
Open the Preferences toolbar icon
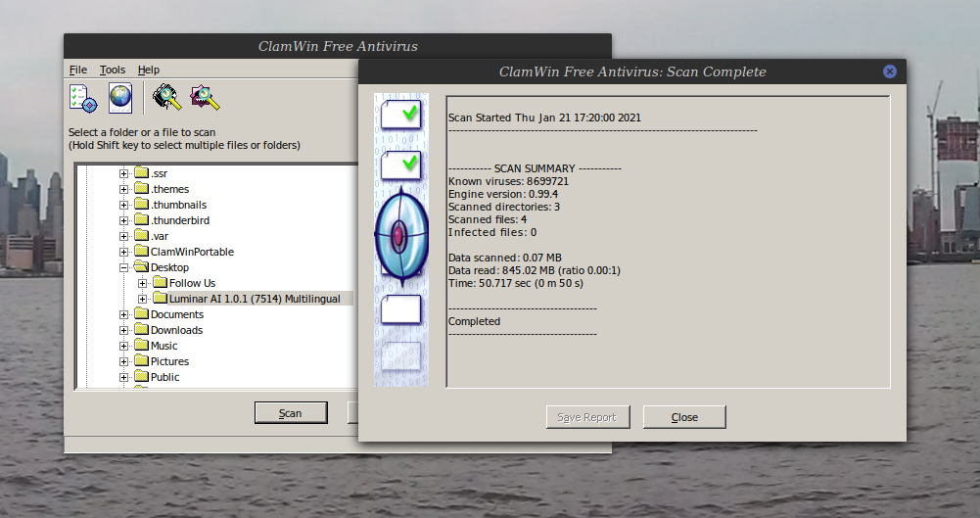[x=83, y=98]
